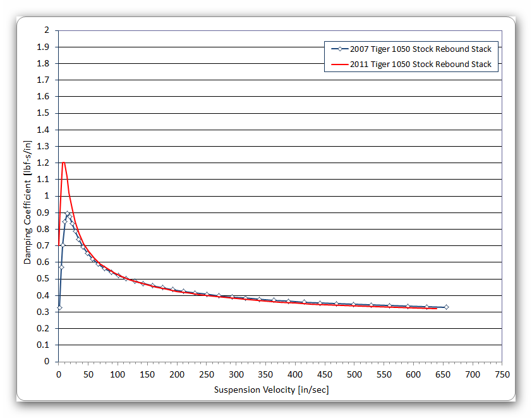Click the peak of the blue curve
Image resolution: width=532 pixels, height=418 pixels.
click(x=68, y=214)
